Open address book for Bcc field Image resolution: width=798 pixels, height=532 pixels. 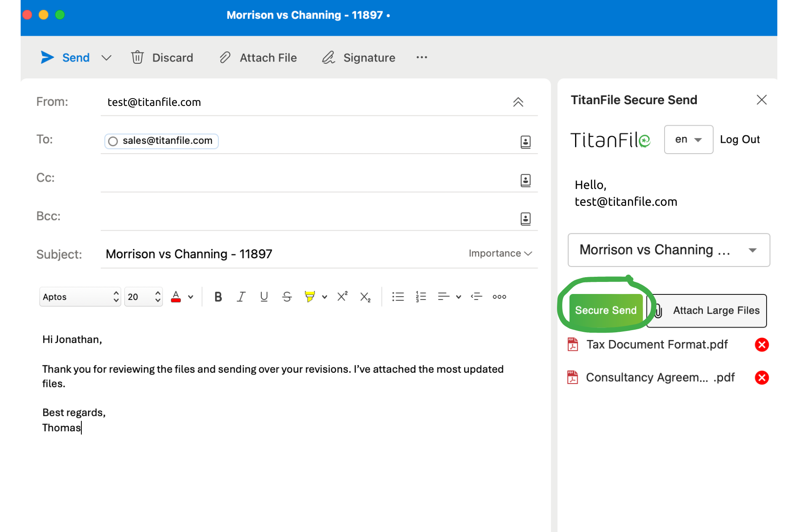point(526,218)
